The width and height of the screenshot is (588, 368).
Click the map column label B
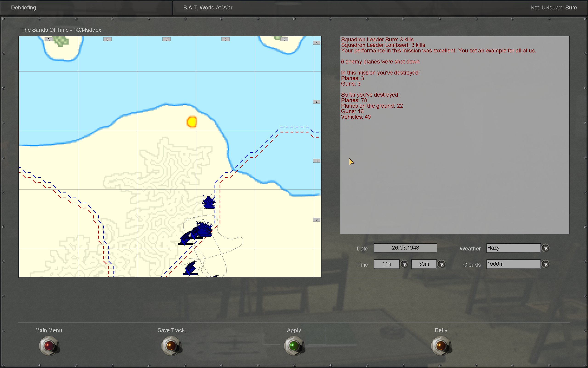107,39
